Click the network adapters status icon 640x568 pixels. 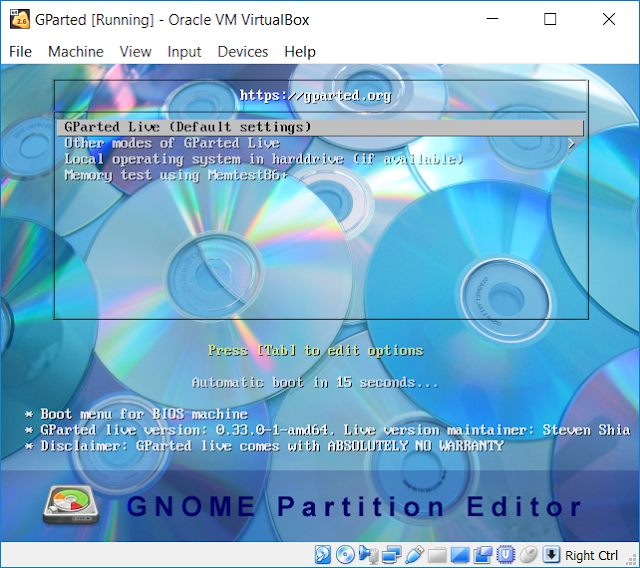[x=392, y=555]
